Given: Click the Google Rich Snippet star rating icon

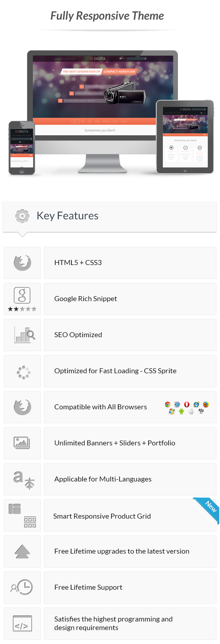Looking at the screenshot, I should coord(22,299).
